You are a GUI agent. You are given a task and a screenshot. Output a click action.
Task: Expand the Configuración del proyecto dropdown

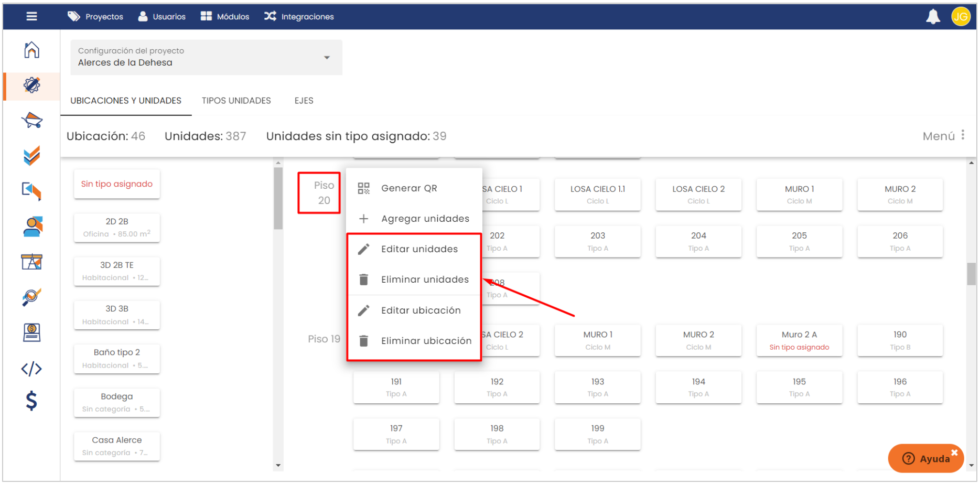pos(327,57)
